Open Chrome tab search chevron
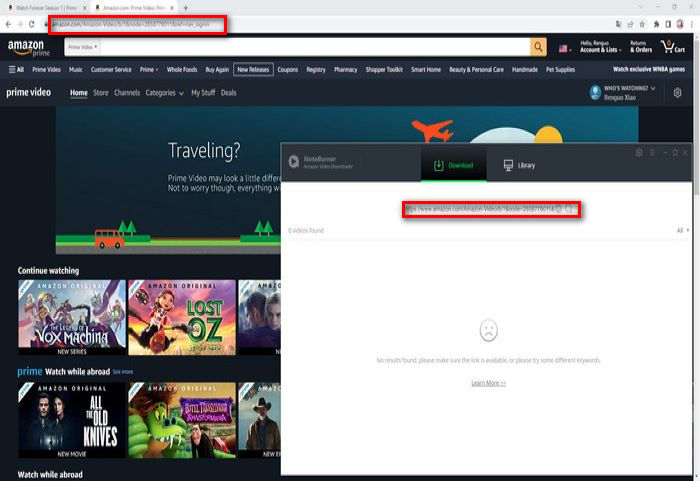The width and height of the screenshot is (700, 481). coord(641,7)
